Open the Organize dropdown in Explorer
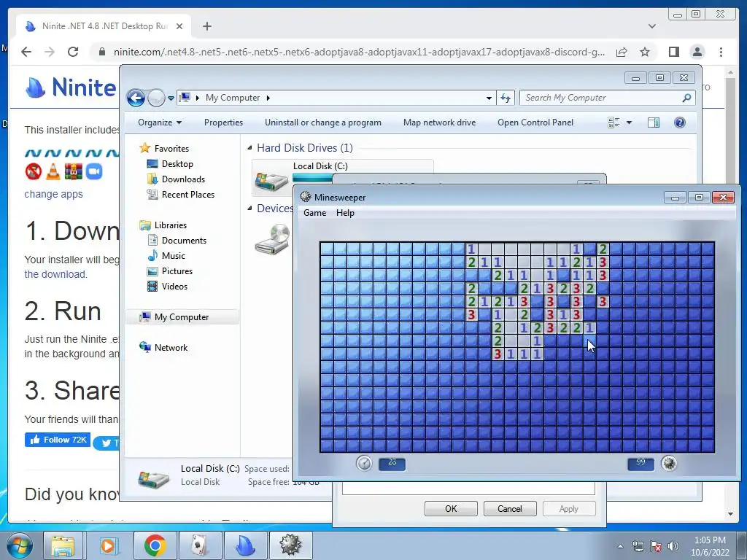This screenshot has height=560, width=747. coord(160,122)
